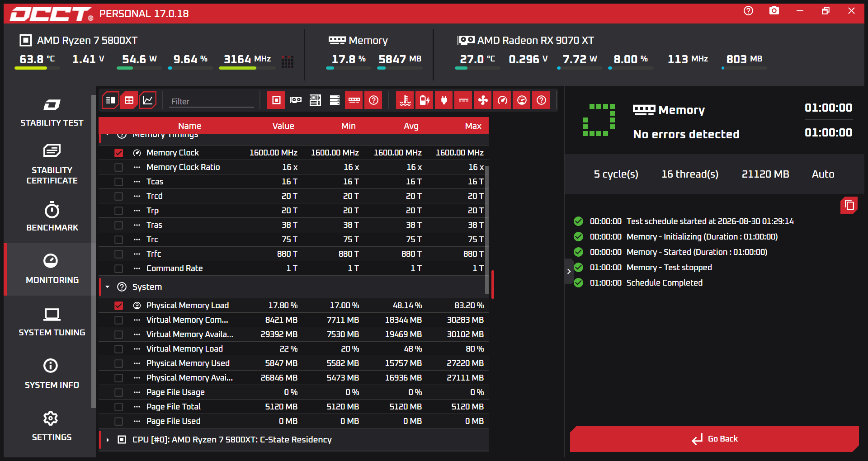
Task: Toggle the question-mark filter beside the memory filter
Action: click(x=373, y=100)
